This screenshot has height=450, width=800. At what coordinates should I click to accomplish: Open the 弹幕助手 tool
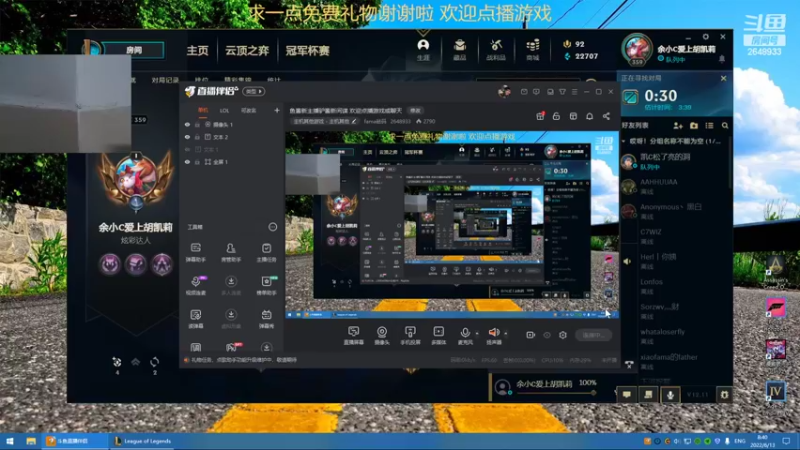[195, 252]
